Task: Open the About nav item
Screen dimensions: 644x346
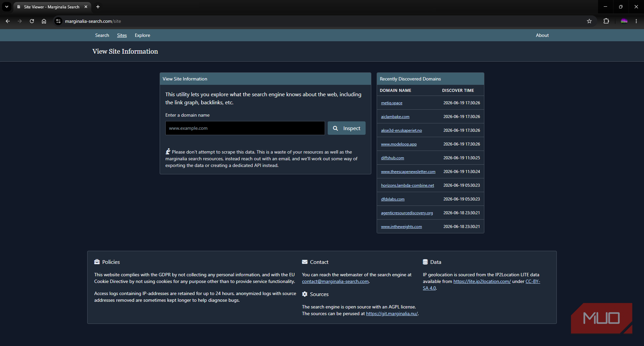Action: 542,35
